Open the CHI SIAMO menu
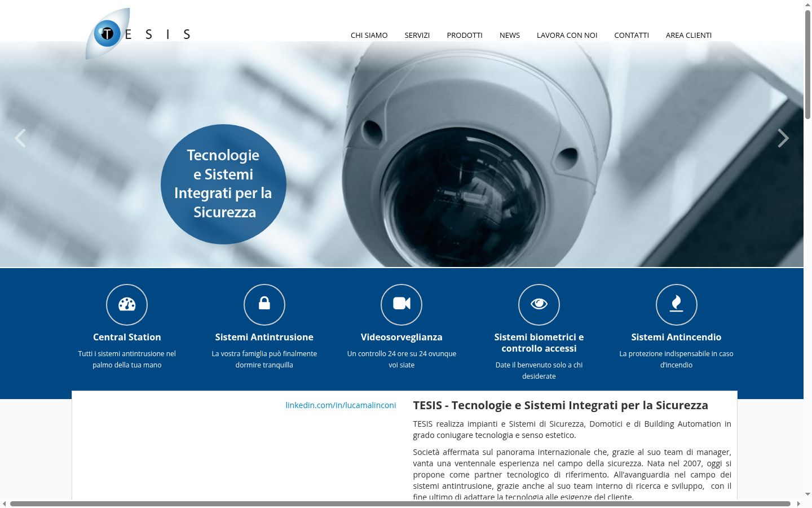This screenshot has width=812, height=508. tap(369, 35)
